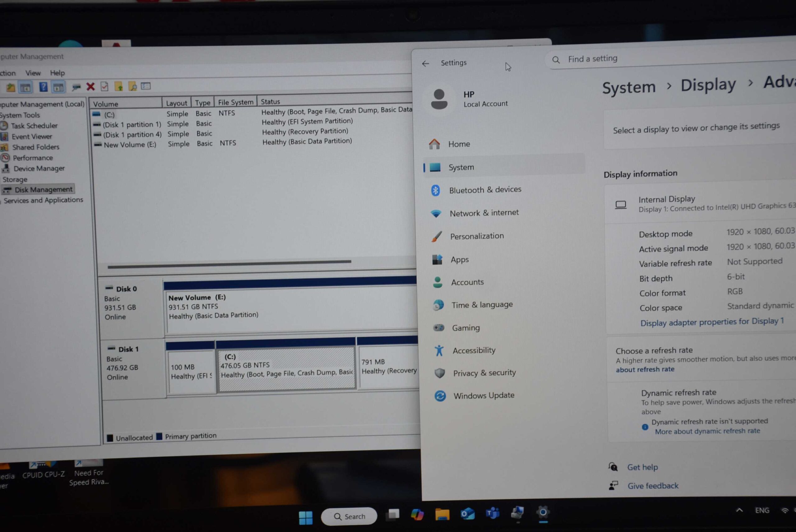Image resolution: width=796 pixels, height=532 pixels.
Task: Sort by the File System column header
Action: [235, 102]
